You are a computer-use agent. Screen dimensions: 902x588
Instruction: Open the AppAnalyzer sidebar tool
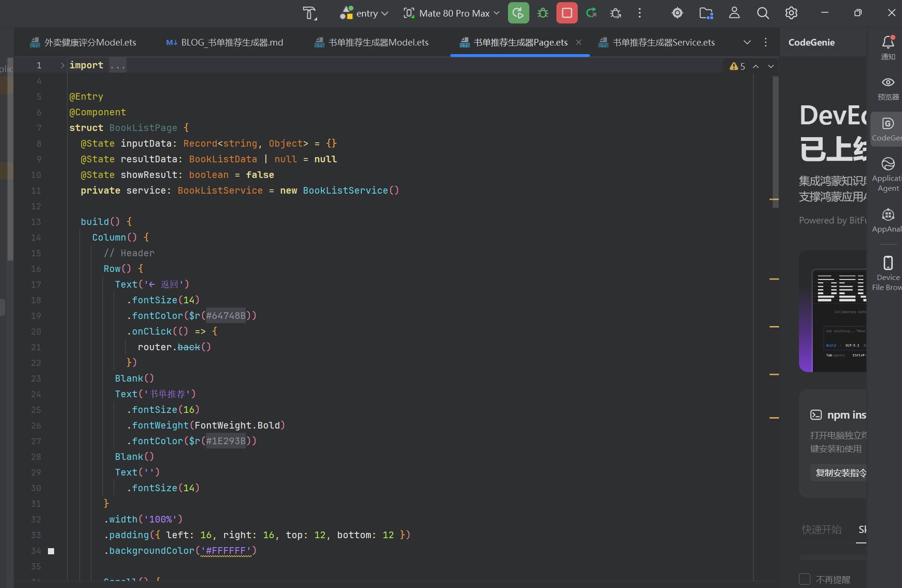coord(888,220)
